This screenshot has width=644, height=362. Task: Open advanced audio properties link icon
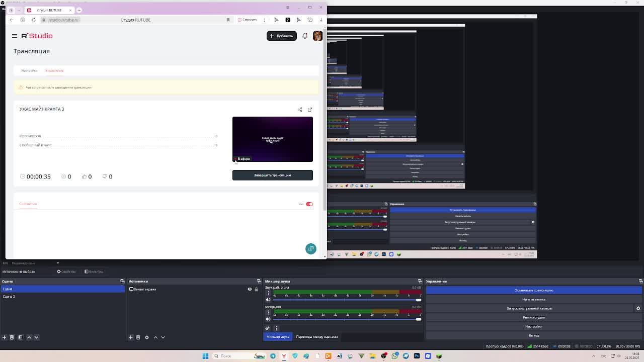[268, 328]
